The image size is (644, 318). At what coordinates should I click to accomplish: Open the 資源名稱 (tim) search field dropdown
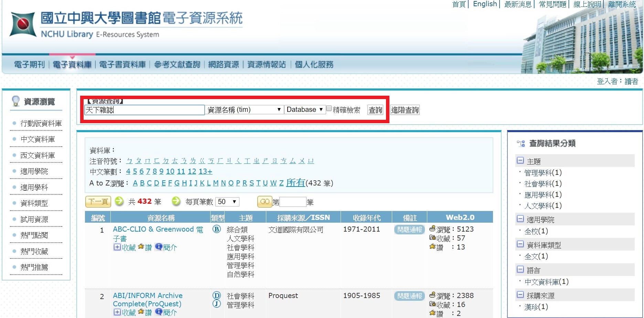244,110
